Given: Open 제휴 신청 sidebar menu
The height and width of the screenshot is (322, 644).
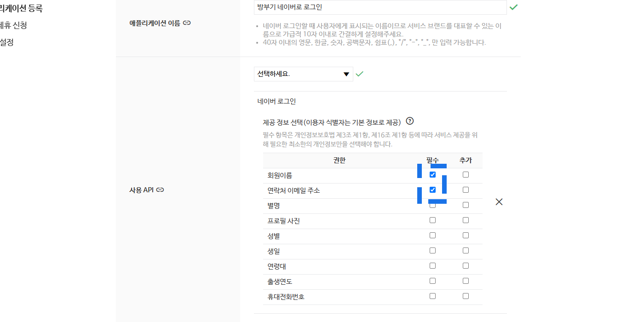Looking at the screenshot, I should tap(13, 25).
